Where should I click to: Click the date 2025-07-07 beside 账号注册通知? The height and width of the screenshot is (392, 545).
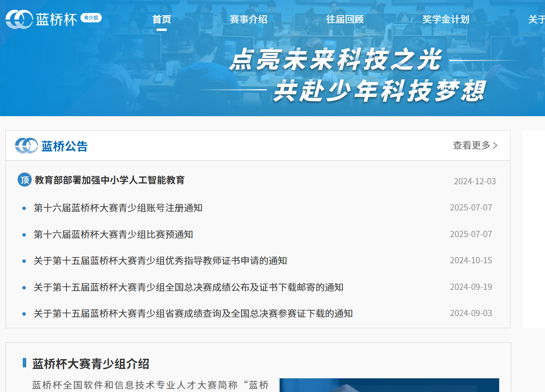click(471, 207)
